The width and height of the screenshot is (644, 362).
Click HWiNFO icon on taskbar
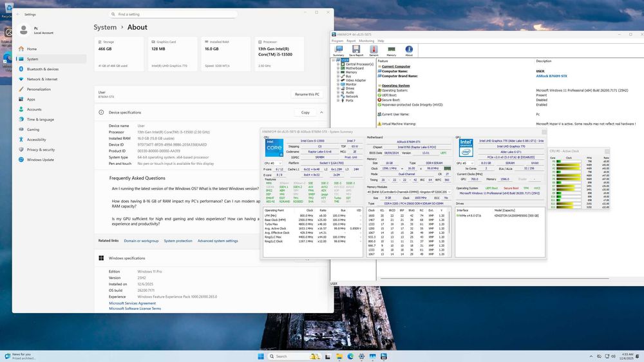384,356
